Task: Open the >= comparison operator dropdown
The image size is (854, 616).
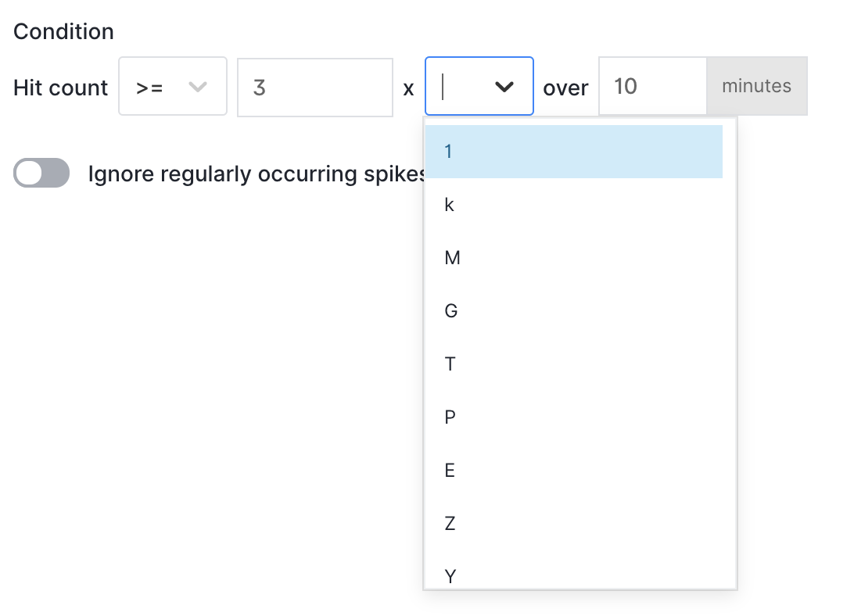Action: (x=173, y=86)
